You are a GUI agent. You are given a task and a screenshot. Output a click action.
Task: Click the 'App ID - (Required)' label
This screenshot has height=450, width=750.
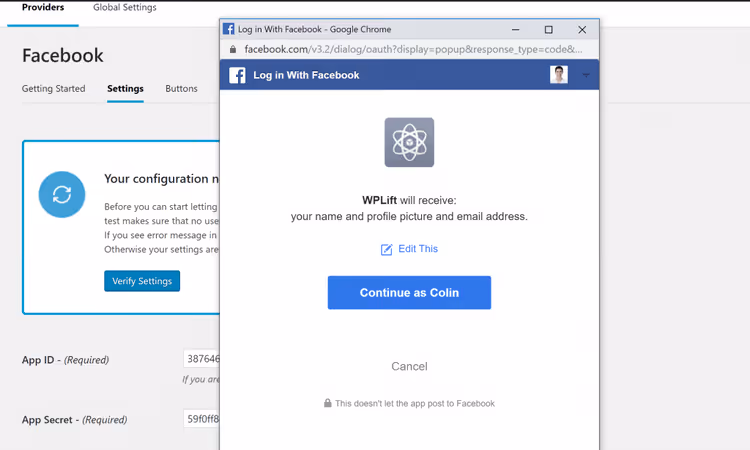click(x=65, y=360)
